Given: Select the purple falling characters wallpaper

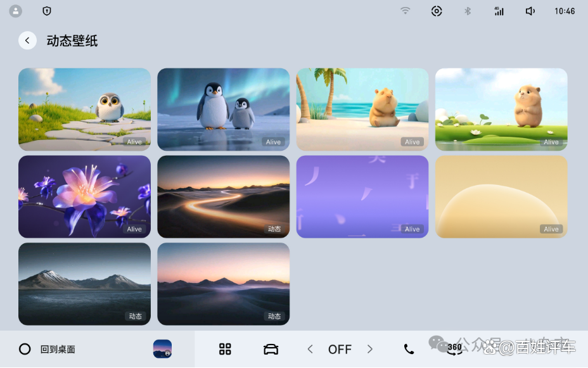Looking at the screenshot, I should [362, 197].
